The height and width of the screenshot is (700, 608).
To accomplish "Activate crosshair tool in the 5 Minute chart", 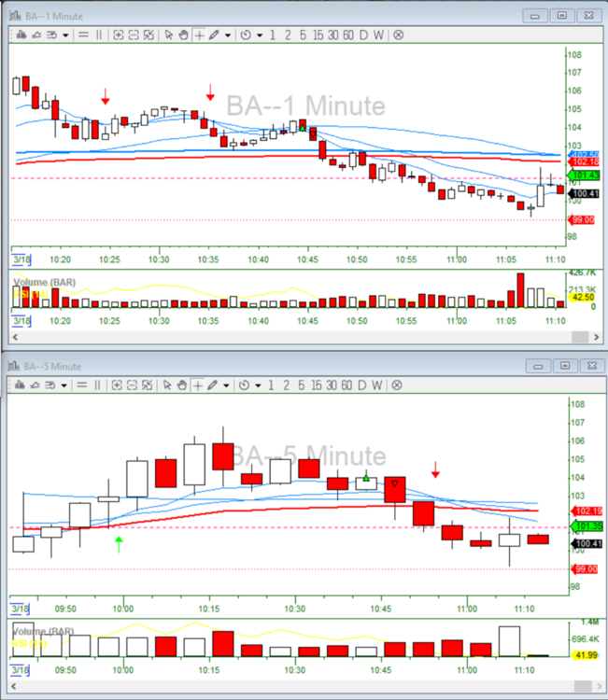I will click(x=199, y=385).
